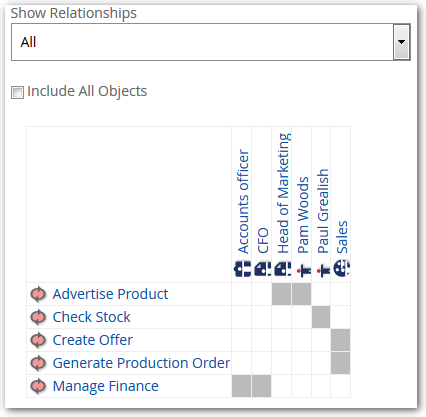426x417 pixels.
Task: Click the Show Relationships box showing All
Action: (211, 42)
